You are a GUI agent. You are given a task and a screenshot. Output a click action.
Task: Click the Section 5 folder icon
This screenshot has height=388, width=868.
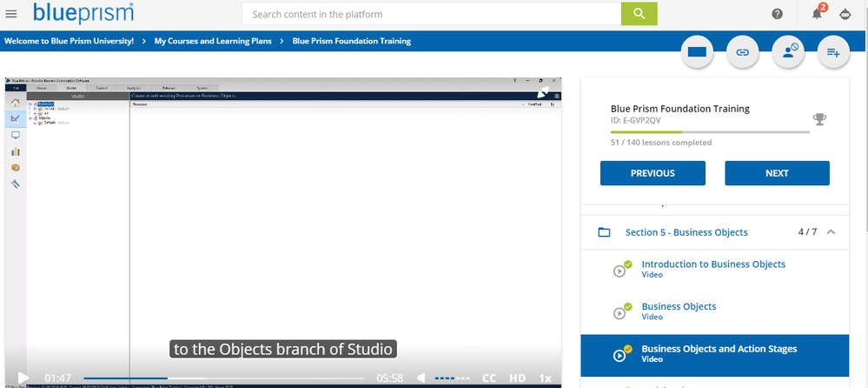coord(604,232)
